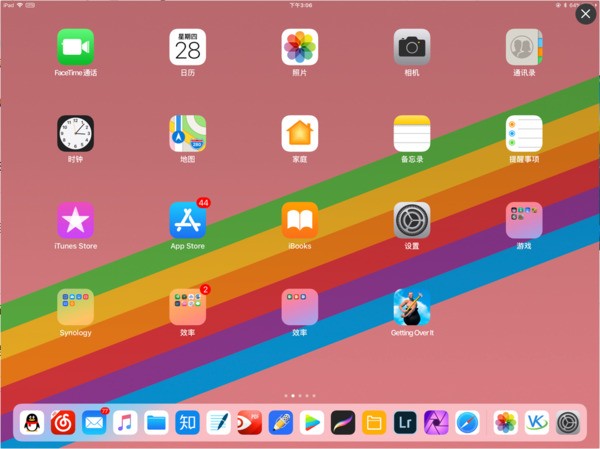Open the Reminders (提醒事项) app

pyautogui.click(x=524, y=133)
